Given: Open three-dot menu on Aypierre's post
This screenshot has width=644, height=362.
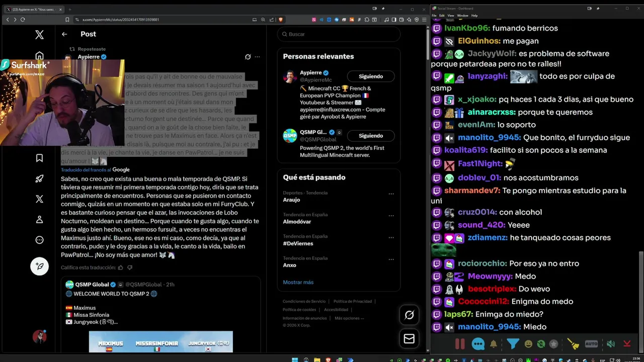Looking at the screenshot, I should click(257, 57).
